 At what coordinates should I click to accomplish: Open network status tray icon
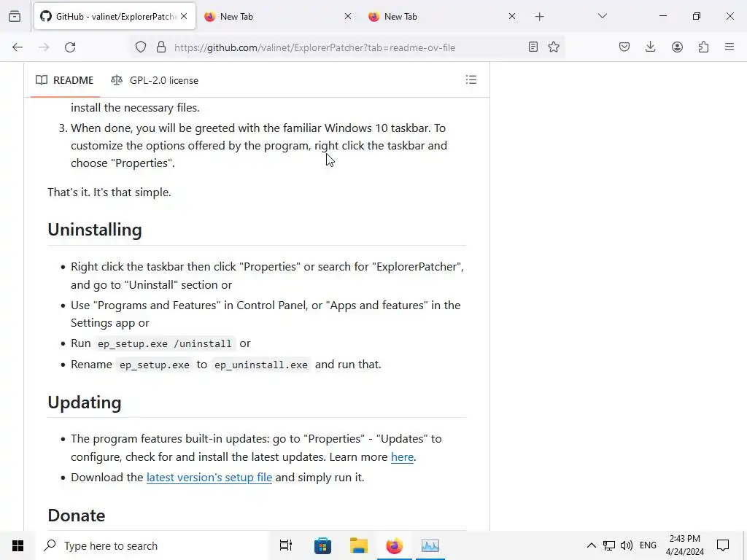click(x=609, y=545)
